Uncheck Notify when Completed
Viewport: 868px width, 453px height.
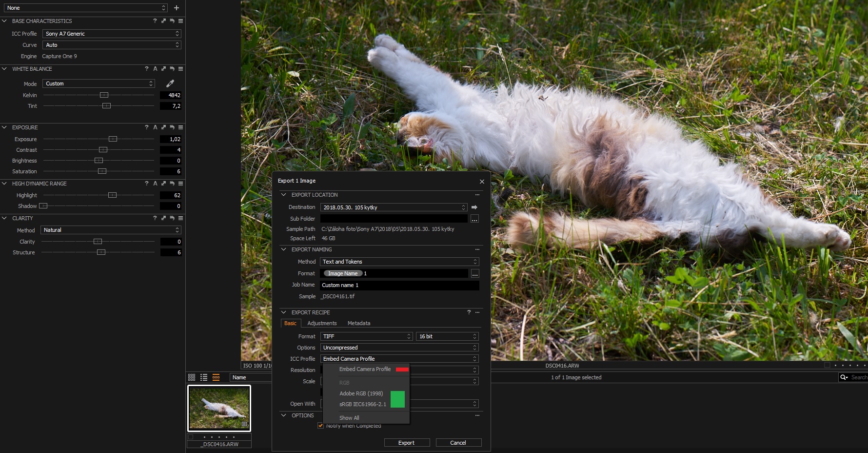320,426
